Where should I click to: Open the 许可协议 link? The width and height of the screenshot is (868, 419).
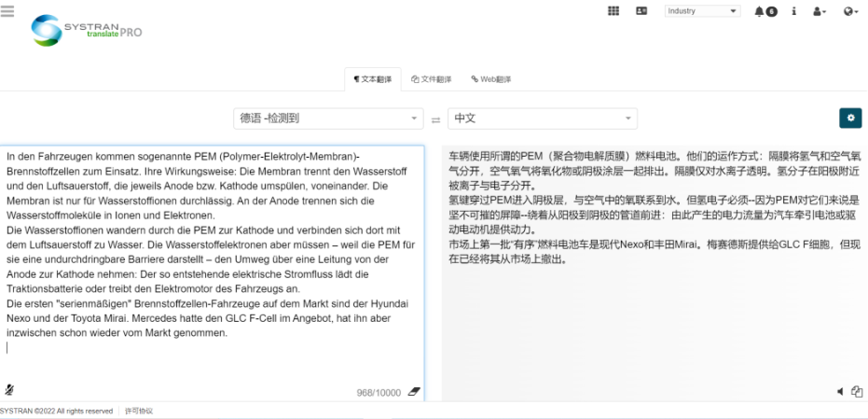coord(139,412)
